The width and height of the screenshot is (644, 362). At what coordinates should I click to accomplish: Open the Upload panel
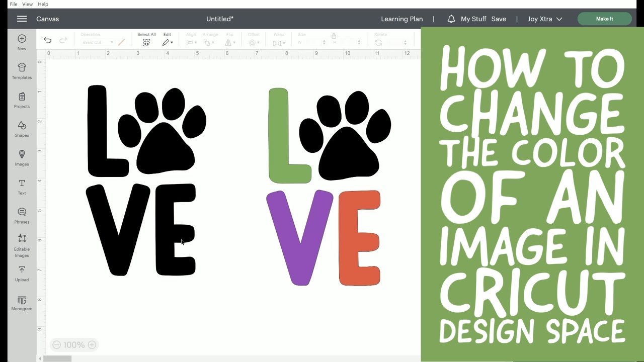click(22, 274)
